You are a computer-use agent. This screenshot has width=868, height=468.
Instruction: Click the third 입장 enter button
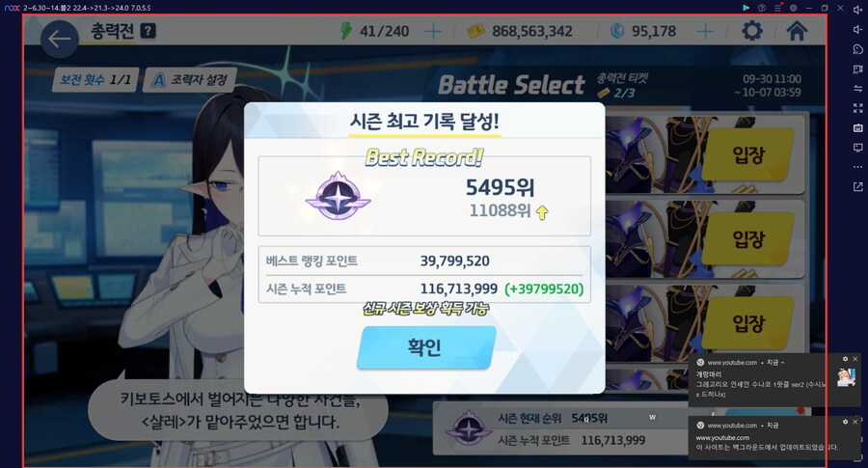tap(747, 323)
